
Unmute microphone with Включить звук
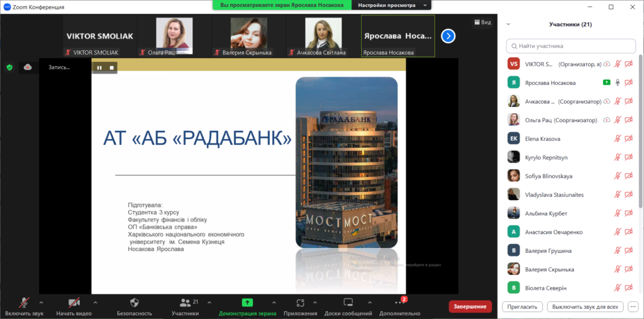click(25, 306)
